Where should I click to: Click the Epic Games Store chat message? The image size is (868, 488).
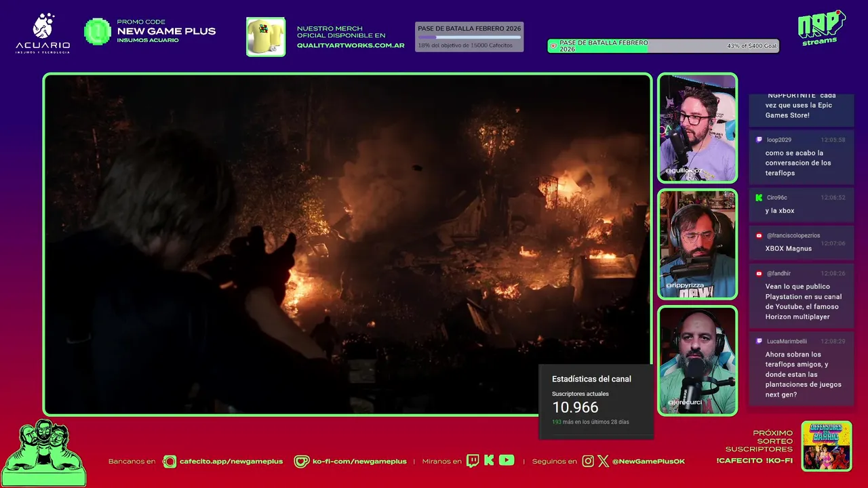pyautogui.click(x=800, y=106)
